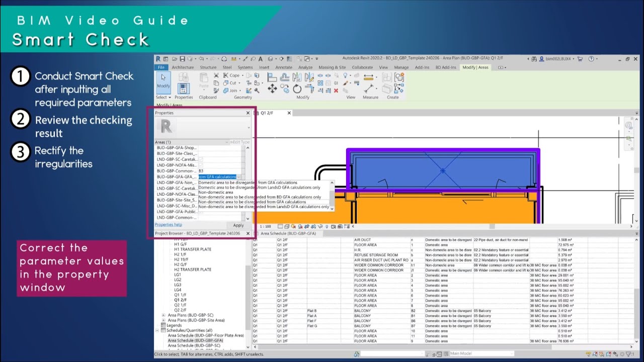
Task: Open the File tab
Action: tap(161, 67)
